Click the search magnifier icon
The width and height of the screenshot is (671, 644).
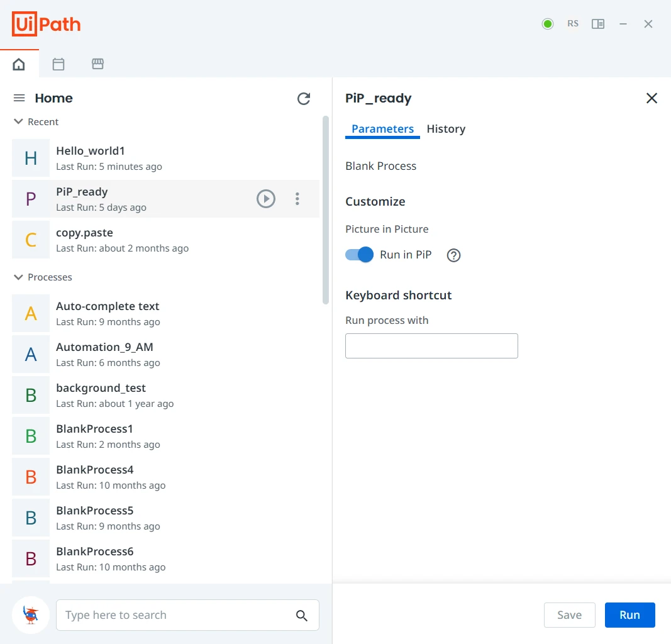click(x=302, y=615)
